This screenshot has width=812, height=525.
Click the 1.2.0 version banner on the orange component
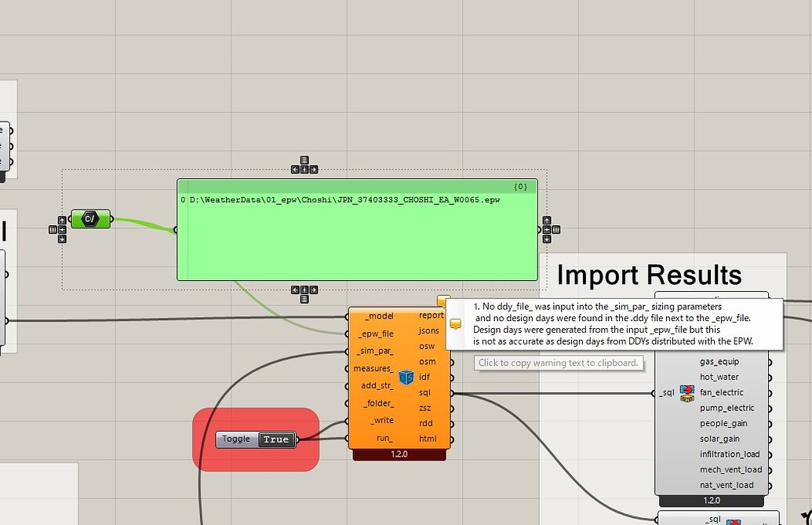(x=399, y=454)
